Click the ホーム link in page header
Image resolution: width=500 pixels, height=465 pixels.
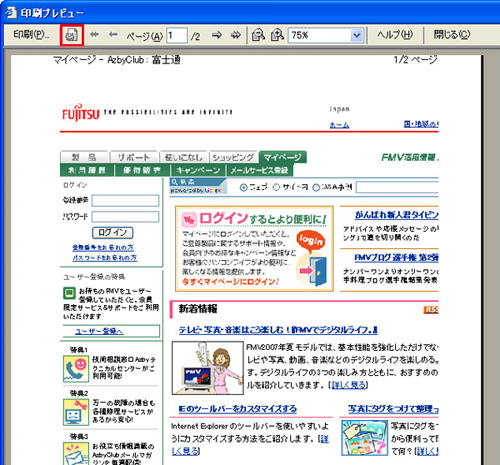[x=339, y=125]
